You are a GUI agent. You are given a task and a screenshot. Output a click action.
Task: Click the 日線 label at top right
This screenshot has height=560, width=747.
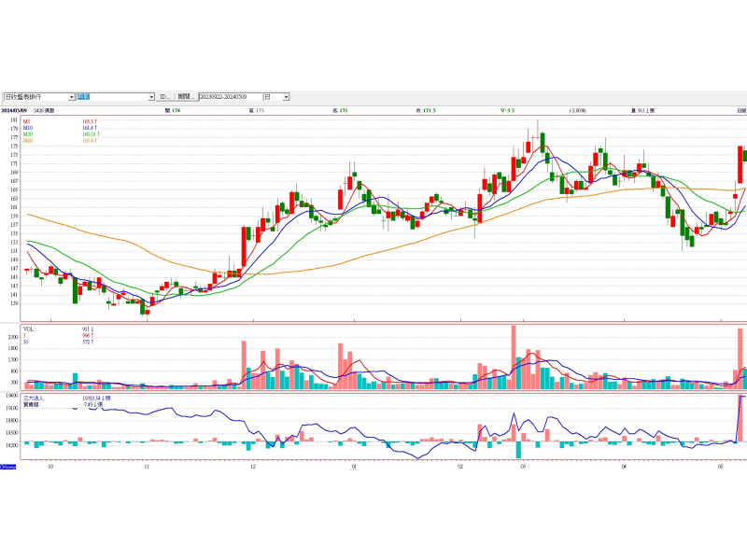pyautogui.click(x=740, y=110)
